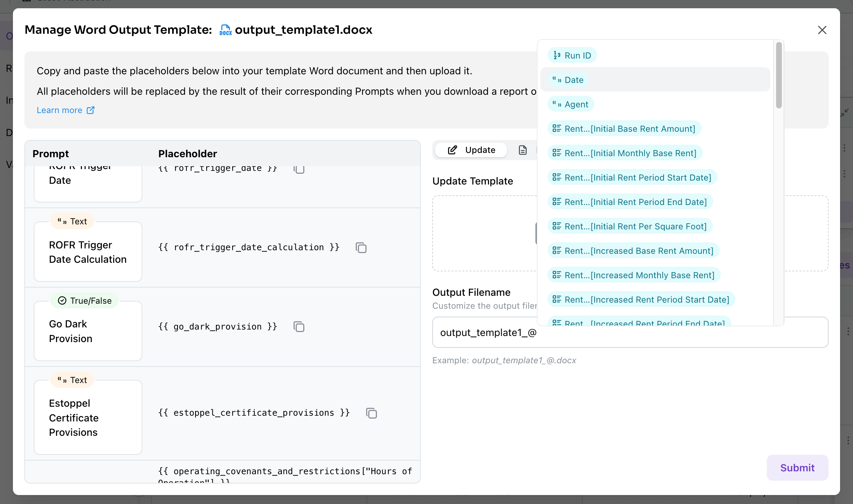Screen dimensions: 853x504
Task: Click the collapse arrows icon at right edge
Action: coord(844,113)
